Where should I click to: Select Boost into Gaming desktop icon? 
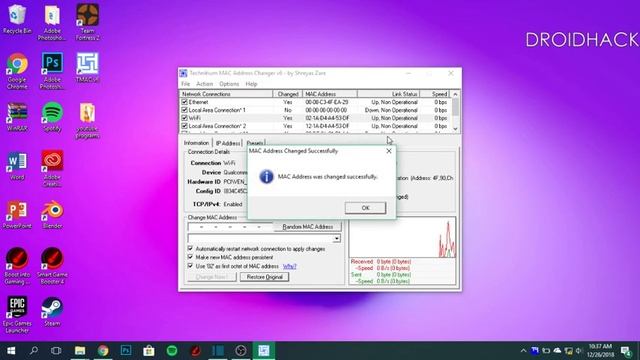pyautogui.click(x=17, y=266)
